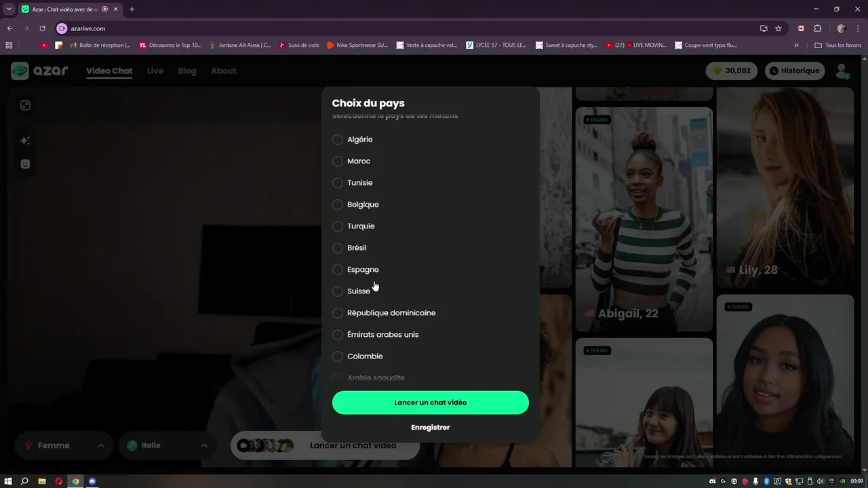Select Espagne as the country

[x=338, y=270]
